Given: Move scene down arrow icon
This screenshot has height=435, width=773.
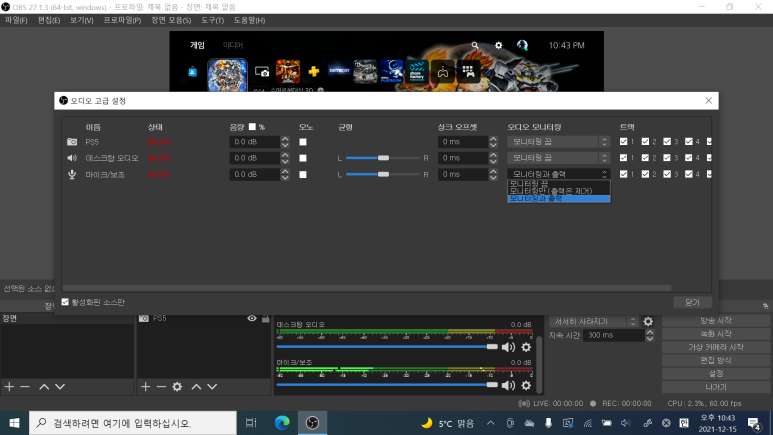Looking at the screenshot, I should pos(60,387).
